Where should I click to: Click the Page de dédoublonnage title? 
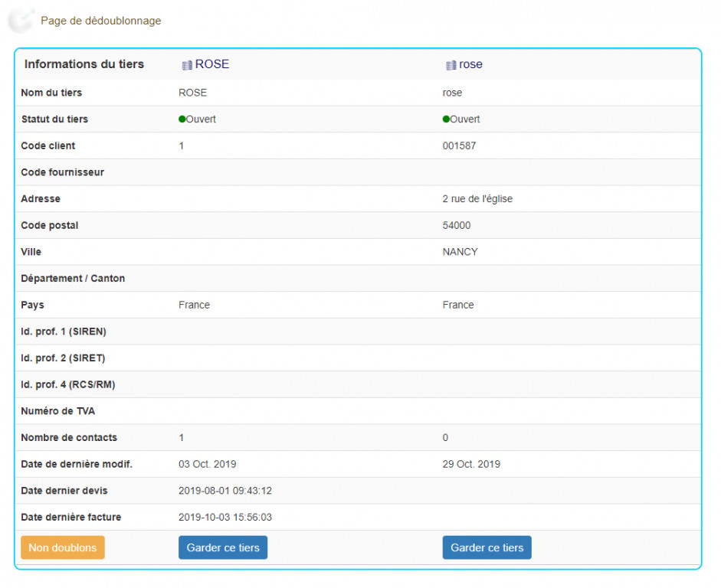pyautogui.click(x=100, y=21)
